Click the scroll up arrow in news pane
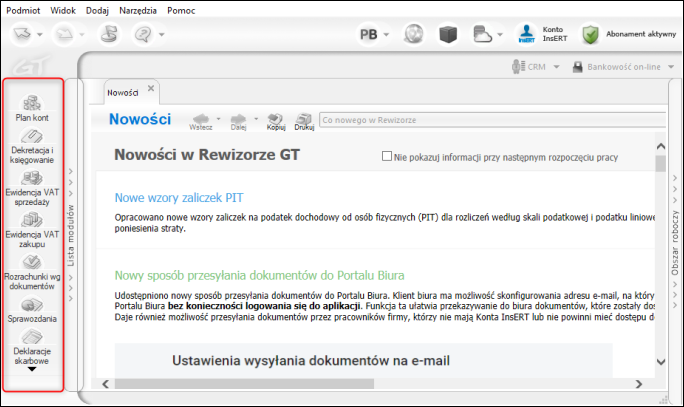The image size is (684, 407). pos(661,146)
